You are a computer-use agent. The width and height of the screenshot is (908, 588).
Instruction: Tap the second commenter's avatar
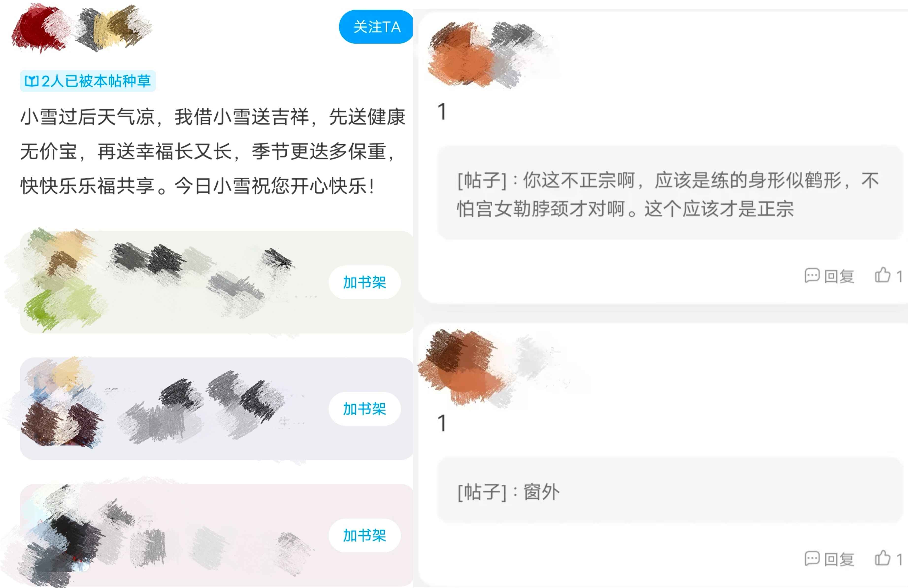point(462,366)
